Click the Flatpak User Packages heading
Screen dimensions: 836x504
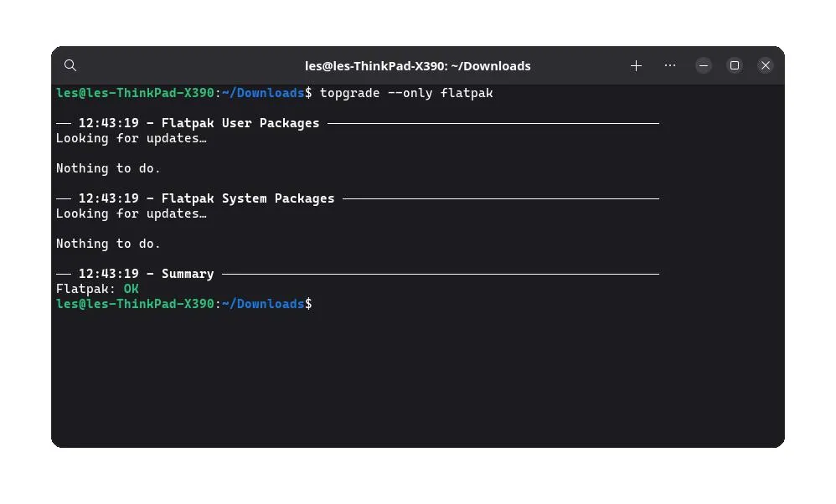point(240,123)
